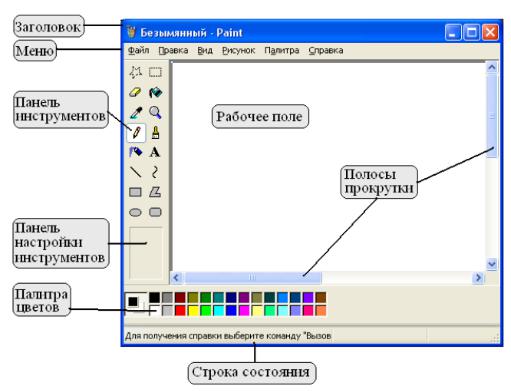This screenshot has width=511, height=391.
Task: Pick the bright lime green swatch
Action: pyautogui.click(x=206, y=310)
